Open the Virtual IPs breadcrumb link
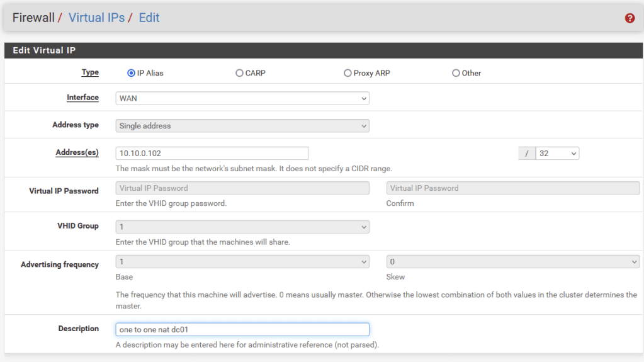This screenshot has height=362, width=644. point(96,18)
